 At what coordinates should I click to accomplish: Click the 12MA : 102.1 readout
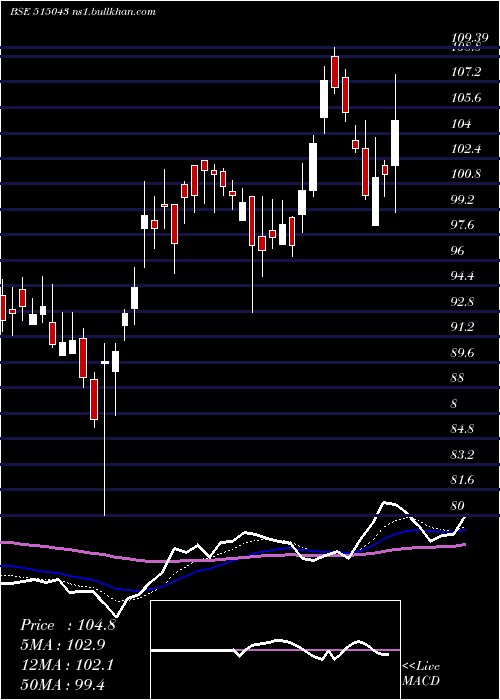coord(67,665)
